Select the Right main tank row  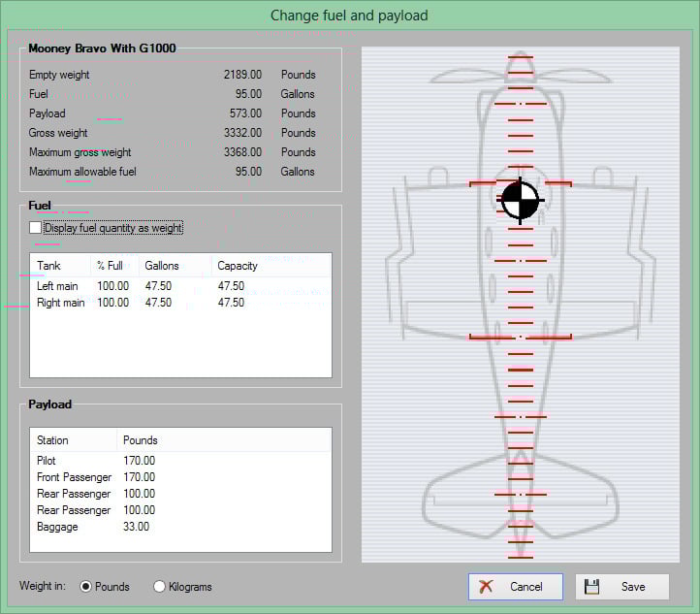pos(180,303)
